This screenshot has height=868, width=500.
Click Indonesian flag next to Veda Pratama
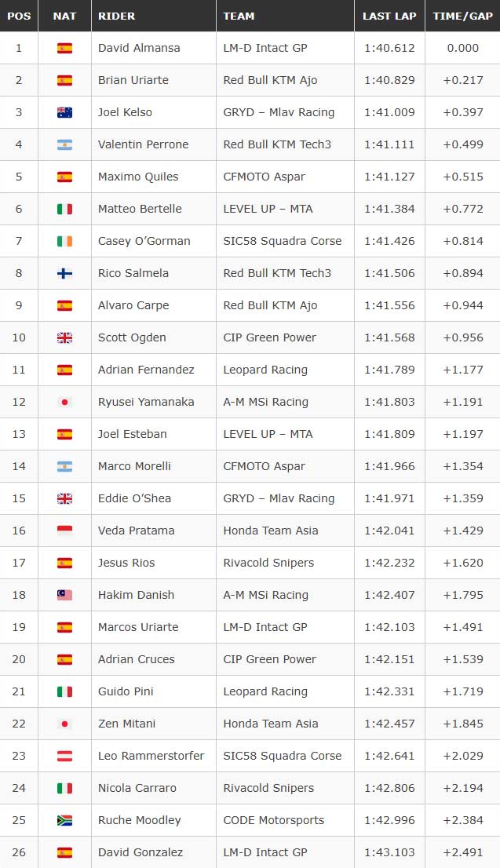click(x=64, y=531)
